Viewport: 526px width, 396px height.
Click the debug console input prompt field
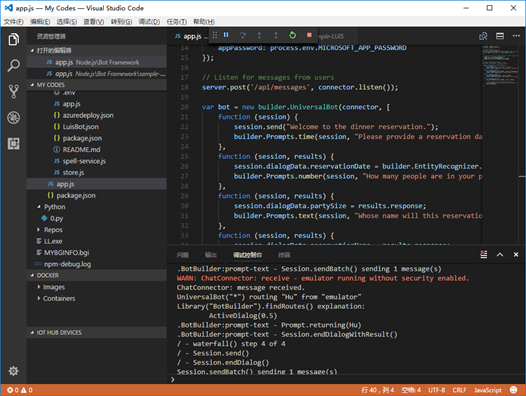(x=346, y=379)
